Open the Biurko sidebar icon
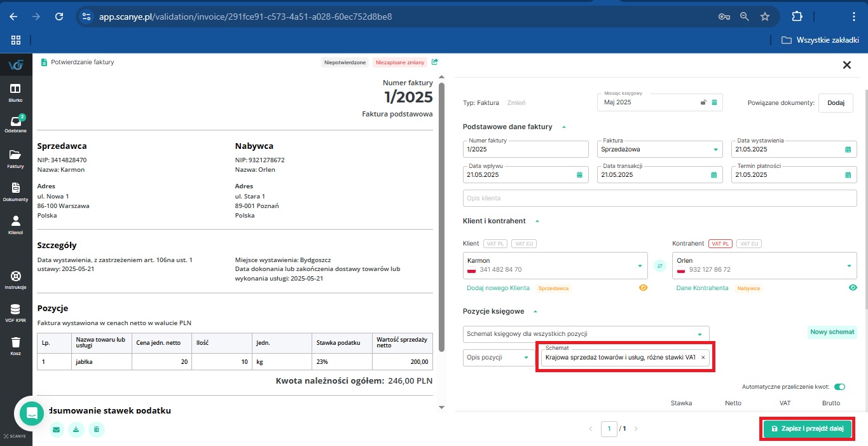Image resolution: width=868 pixels, height=446 pixels. [15, 92]
